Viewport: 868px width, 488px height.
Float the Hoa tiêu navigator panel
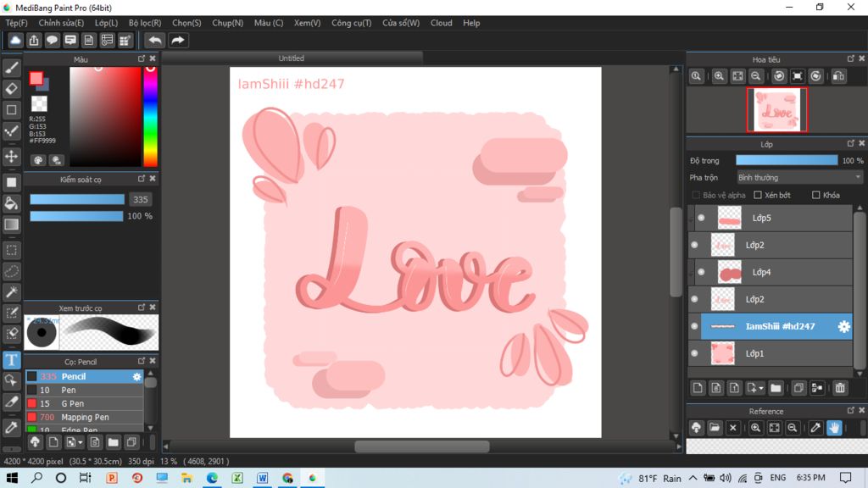point(851,58)
